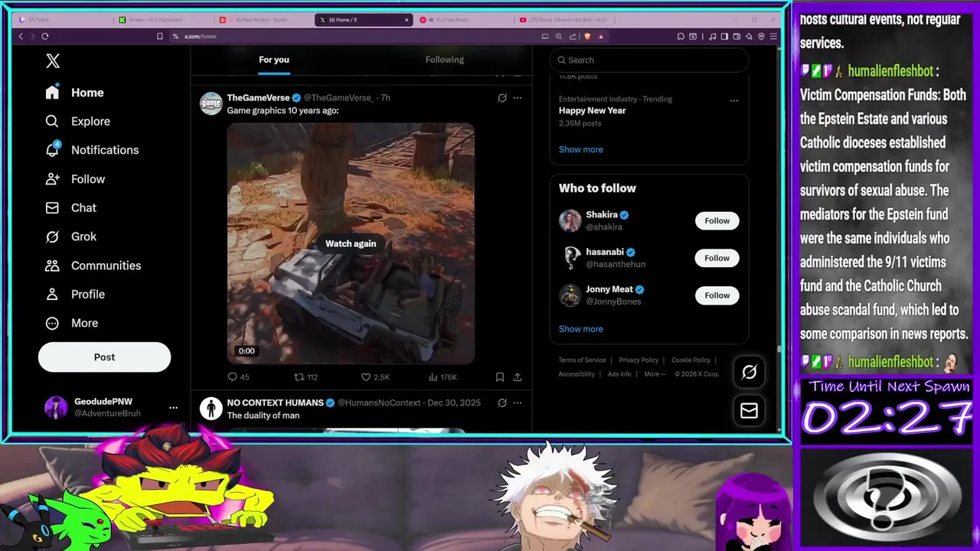Viewport: 980px width, 551px height.
Task: Follow Jonny Meat
Action: click(x=717, y=295)
